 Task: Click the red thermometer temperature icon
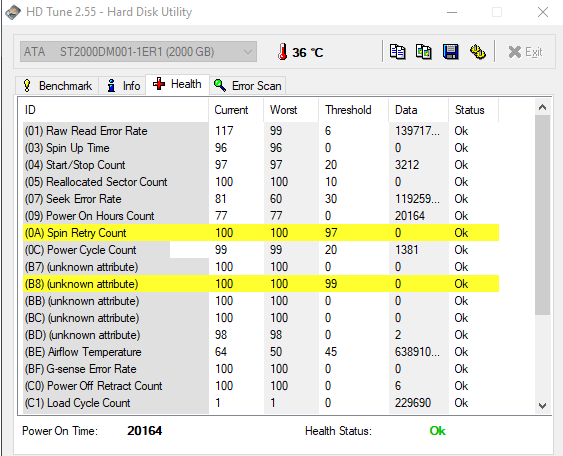(x=283, y=52)
